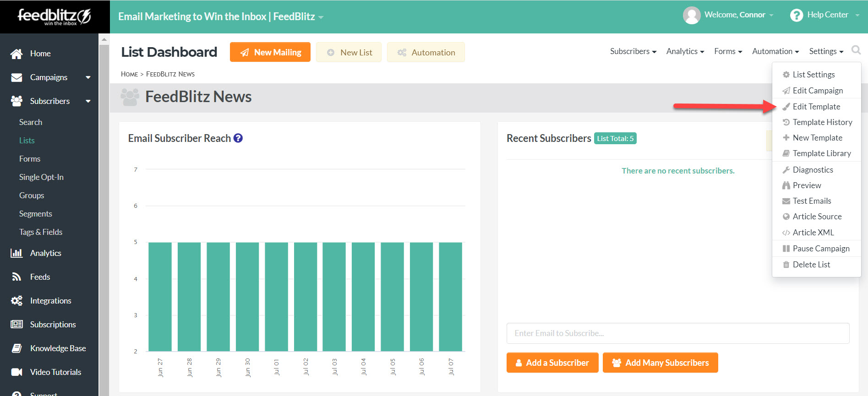Click the Campaigns envelope icon
The height and width of the screenshot is (396, 868).
[16, 77]
